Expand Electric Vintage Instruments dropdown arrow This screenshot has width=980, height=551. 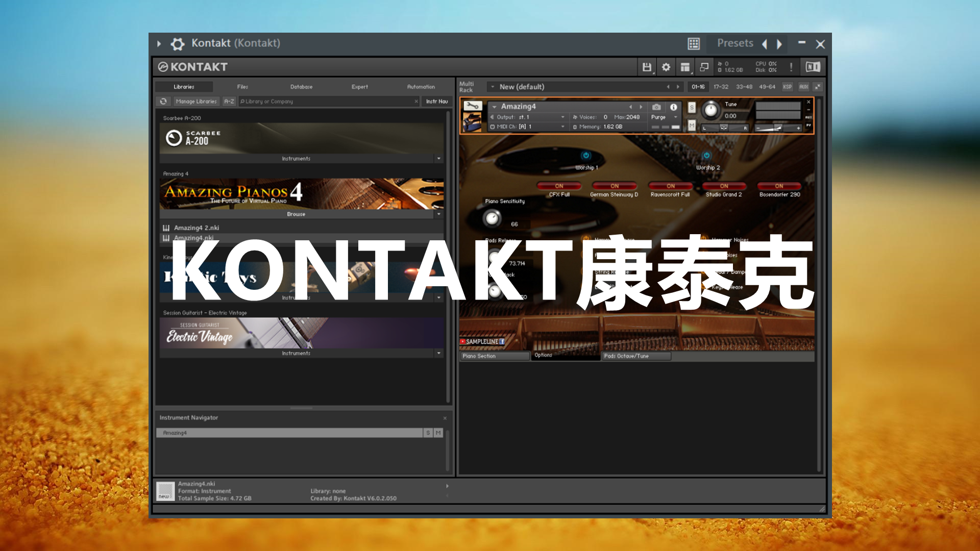point(438,353)
